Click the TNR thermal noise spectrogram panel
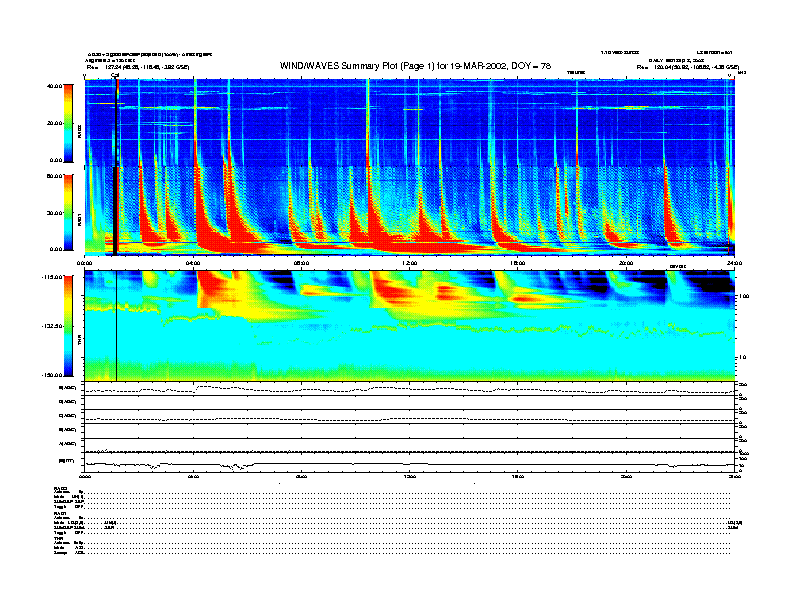The height and width of the screenshot is (612, 792). 410,326
